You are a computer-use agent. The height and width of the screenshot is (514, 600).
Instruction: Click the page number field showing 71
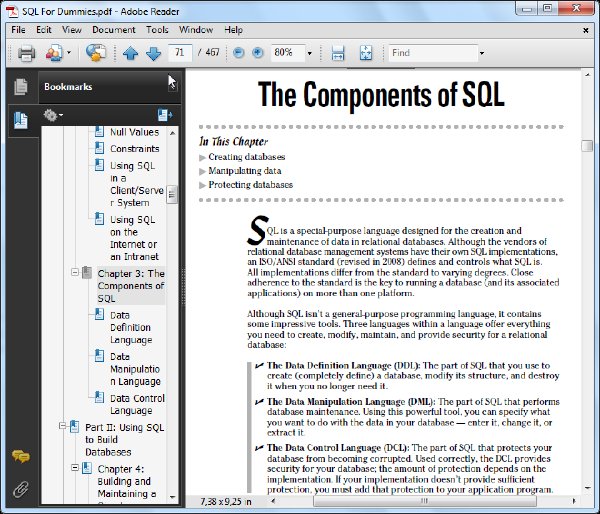(179, 52)
